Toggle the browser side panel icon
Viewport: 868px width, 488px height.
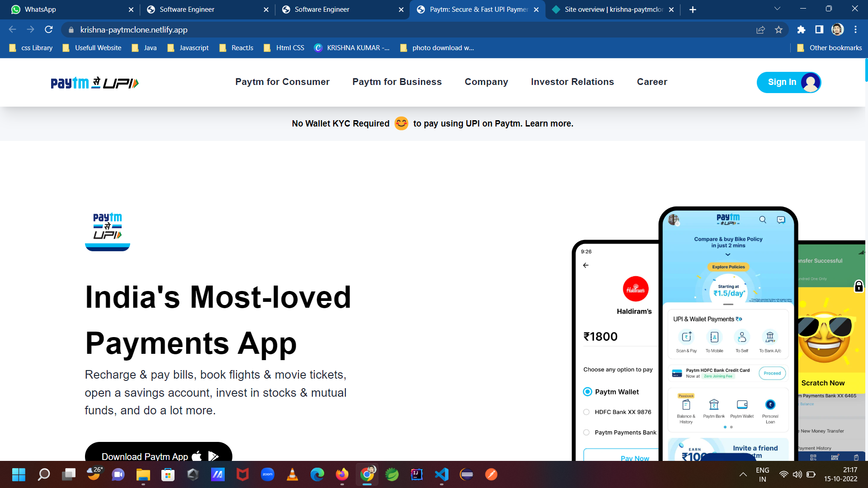click(819, 30)
